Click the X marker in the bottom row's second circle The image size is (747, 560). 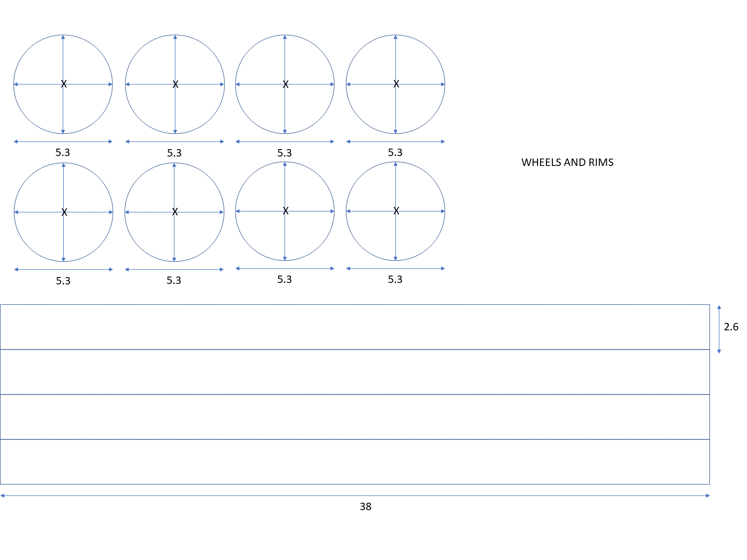coord(174,212)
